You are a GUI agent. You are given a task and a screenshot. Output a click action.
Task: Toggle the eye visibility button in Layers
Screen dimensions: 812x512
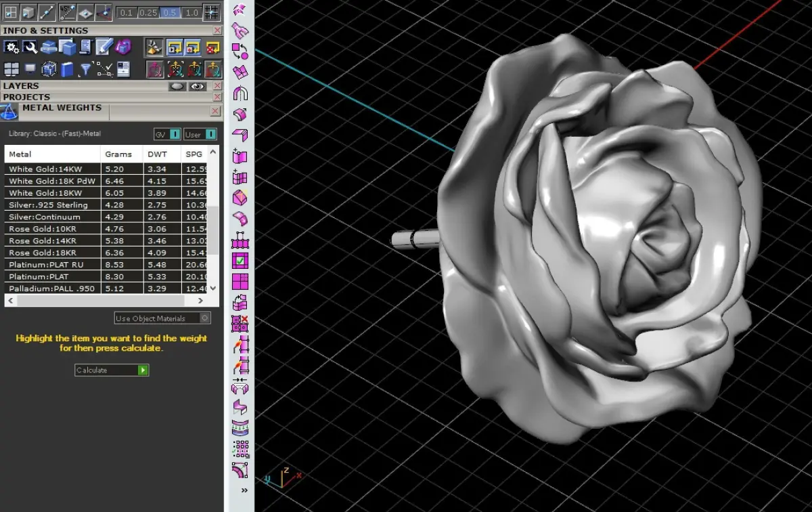click(x=198, y=86)
